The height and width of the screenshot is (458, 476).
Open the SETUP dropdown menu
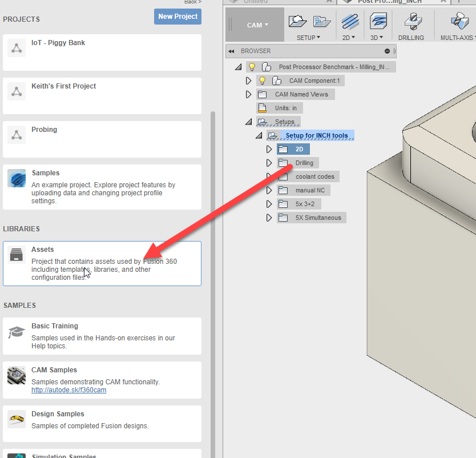308,38
